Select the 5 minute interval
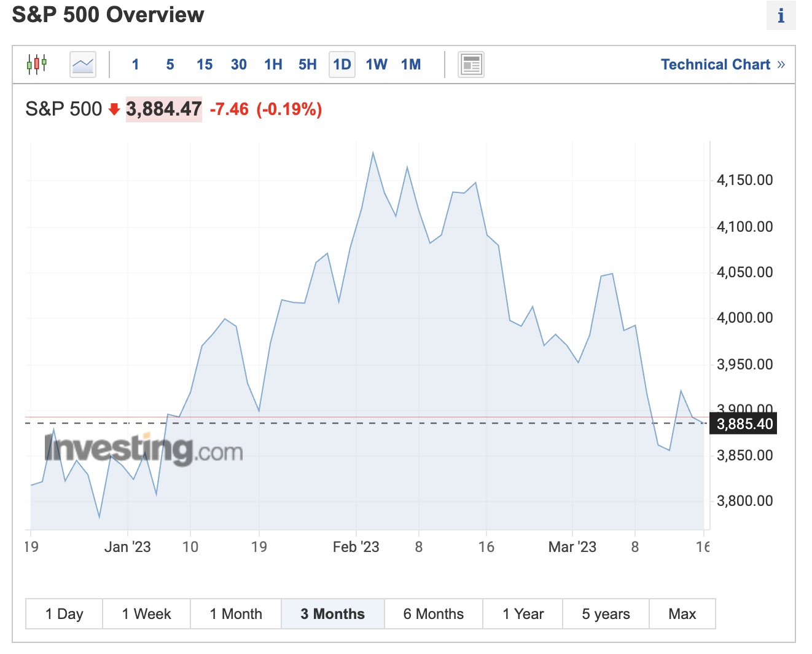This screenshot has height=654, width=812. [170, 65]
